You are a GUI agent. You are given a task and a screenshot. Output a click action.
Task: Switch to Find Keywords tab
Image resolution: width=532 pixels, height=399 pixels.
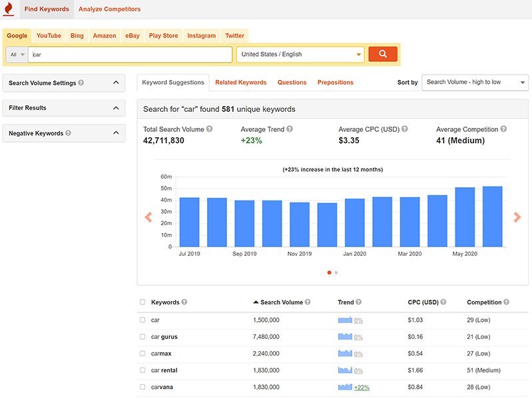[47, 9]
